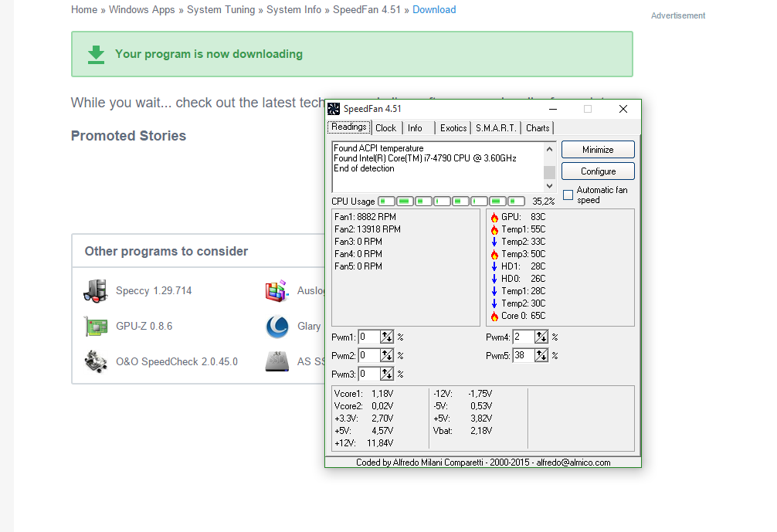Click the 'Coded by Alfredo Milani Comparetti' status bar
Image resolution: width=777 pixels, height=532 pixels.
tap(484, 463)
